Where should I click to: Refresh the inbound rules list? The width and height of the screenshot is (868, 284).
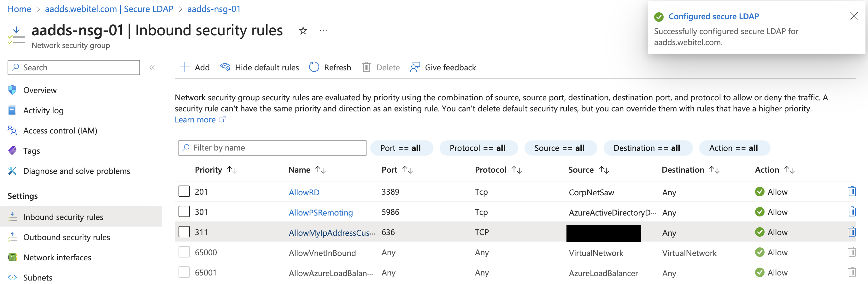tap(330, 68)
